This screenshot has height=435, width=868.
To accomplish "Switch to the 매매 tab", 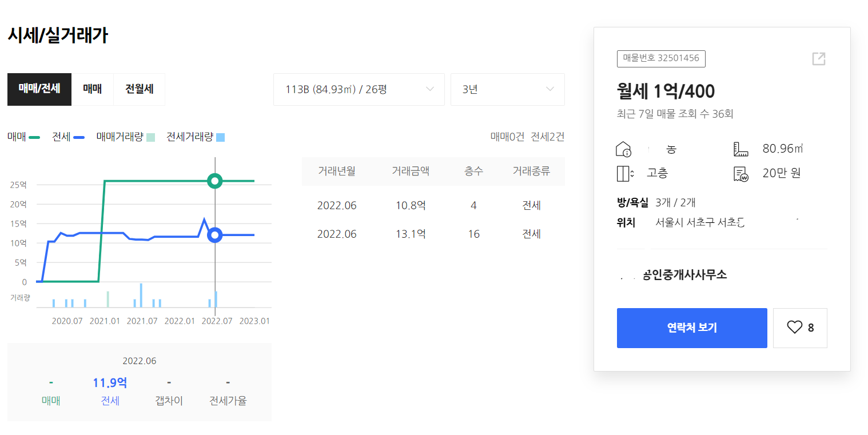I will [x=93, y=89].
